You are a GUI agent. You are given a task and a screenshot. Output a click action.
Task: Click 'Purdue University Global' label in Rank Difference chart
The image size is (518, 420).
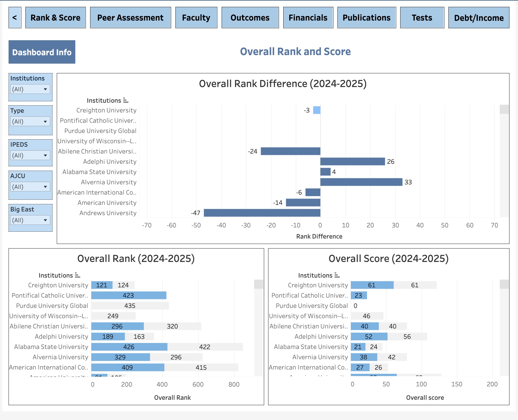100,131
